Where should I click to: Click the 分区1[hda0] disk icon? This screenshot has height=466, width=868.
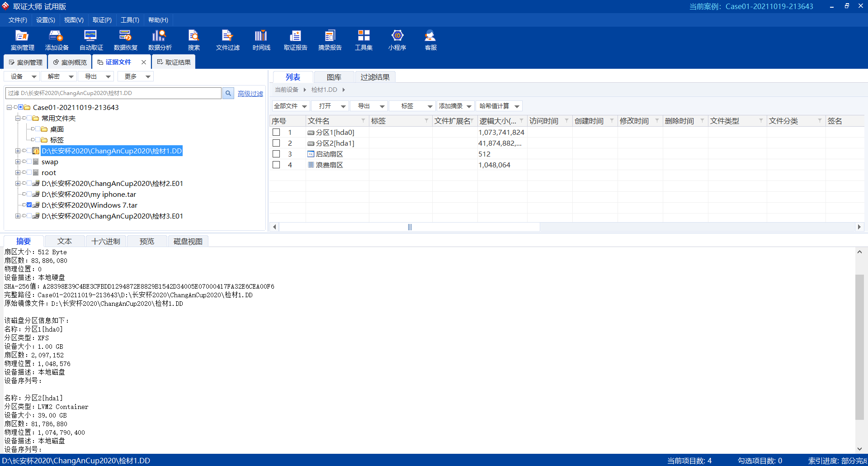pos(311,133)
